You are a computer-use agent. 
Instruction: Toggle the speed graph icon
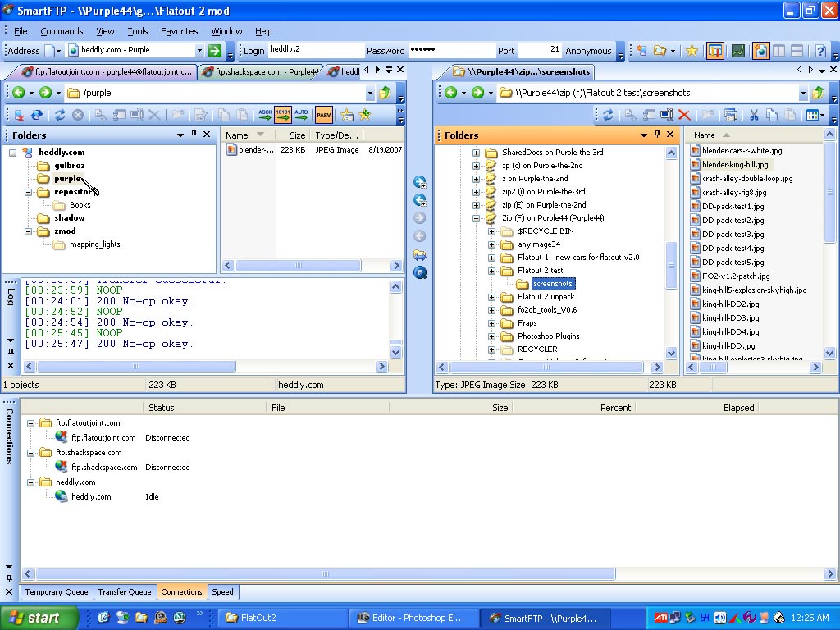click(x=738, y=51)
